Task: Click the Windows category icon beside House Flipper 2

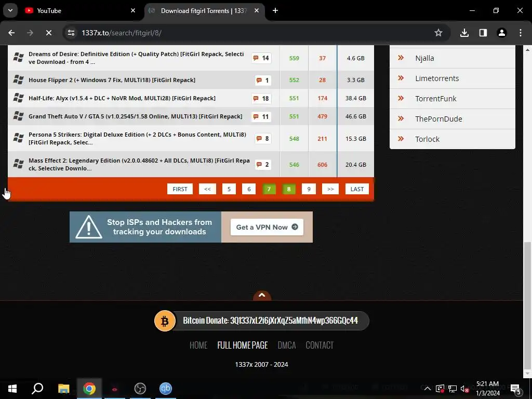Action: (x=18, y=80)
